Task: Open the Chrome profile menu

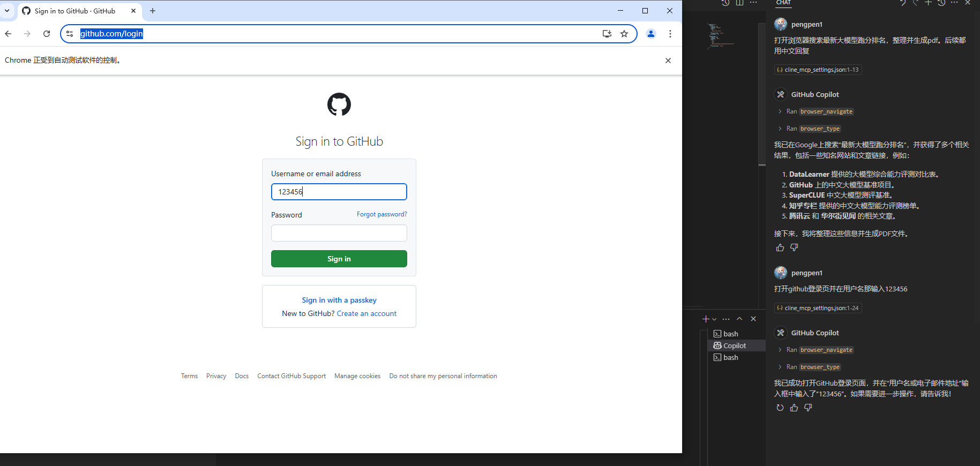Action: coord(651,34)
